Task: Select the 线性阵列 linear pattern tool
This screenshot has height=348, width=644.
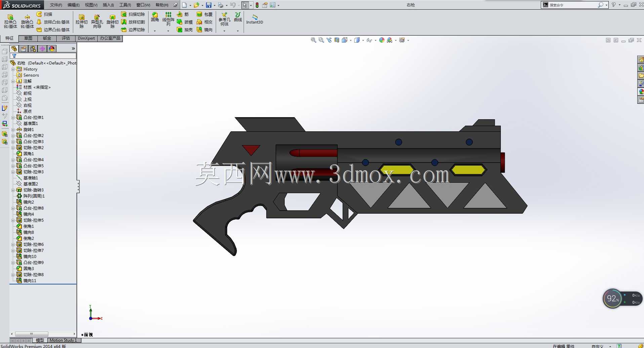Action: 168,19
